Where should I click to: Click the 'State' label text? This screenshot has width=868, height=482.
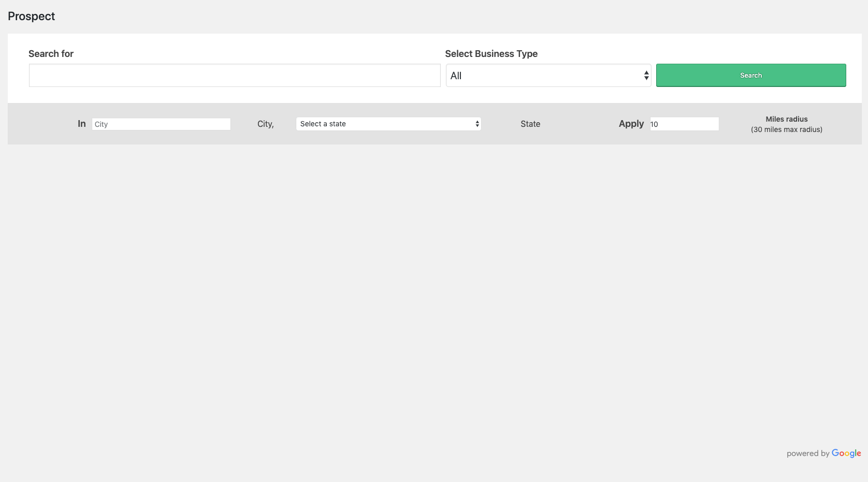click(x=530, y=124)
